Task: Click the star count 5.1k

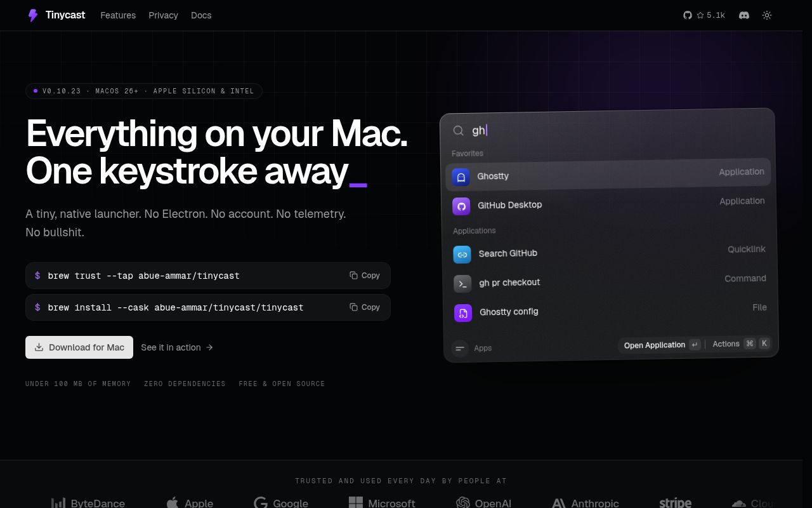Action: [x=710, y=15]
